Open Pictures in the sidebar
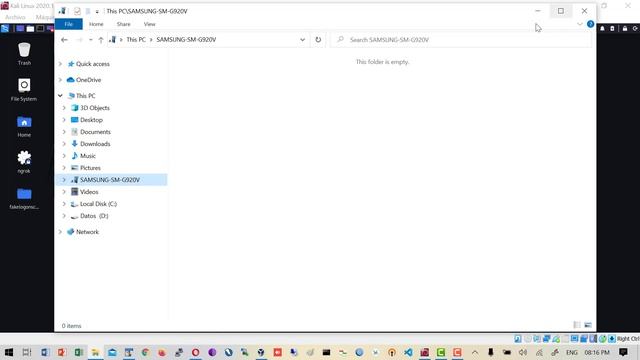Viewport: 640px width, 360px height. [90, 168]
